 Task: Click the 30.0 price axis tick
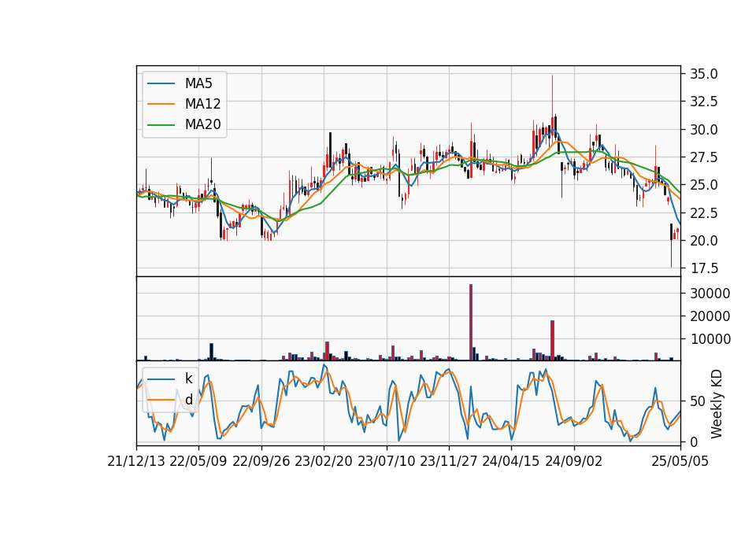(704, 130)
